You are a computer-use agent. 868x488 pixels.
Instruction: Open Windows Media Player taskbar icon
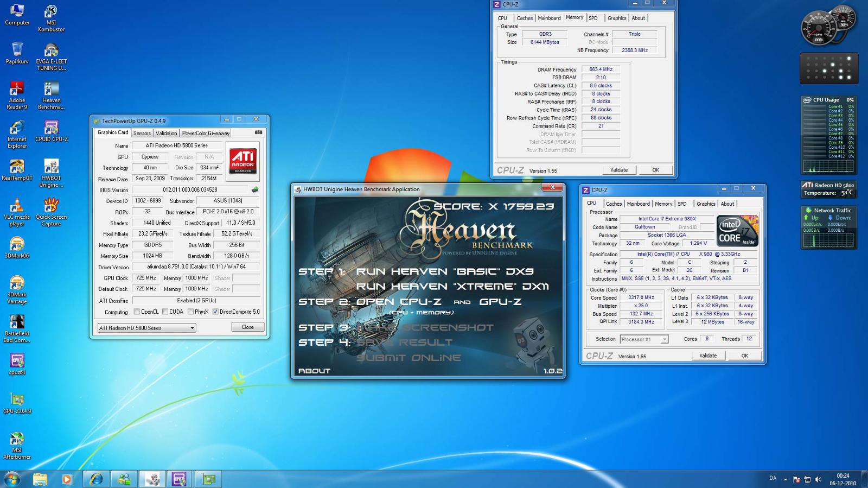click(67, 479)
